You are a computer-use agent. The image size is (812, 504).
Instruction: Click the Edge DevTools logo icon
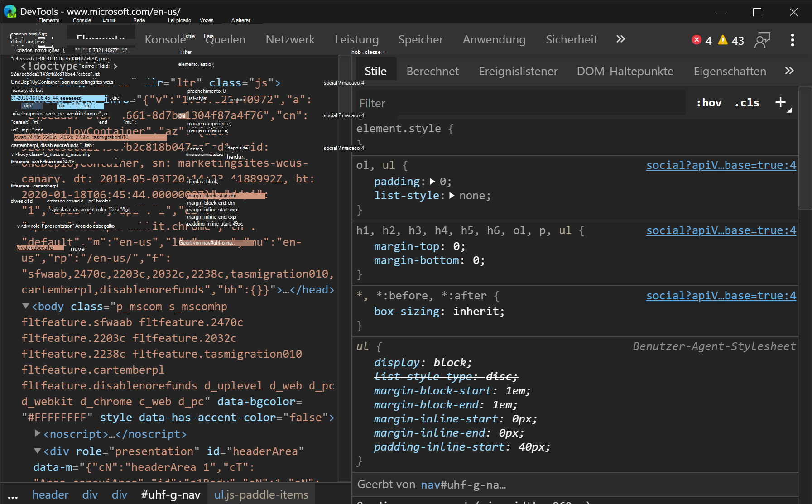click(x=10, y=11)
